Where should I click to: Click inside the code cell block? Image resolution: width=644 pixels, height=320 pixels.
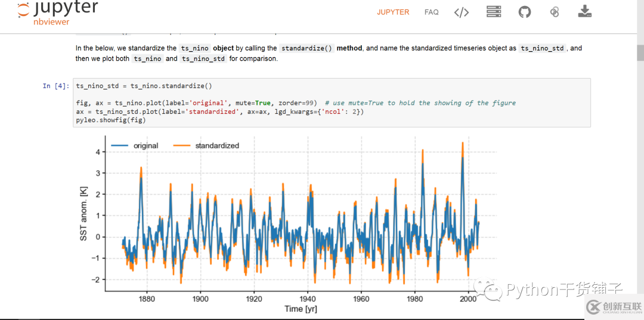(x=332, y=102)
